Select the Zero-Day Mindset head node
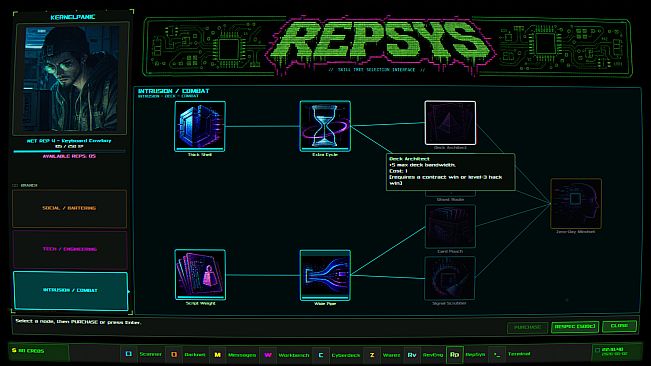Viewport: 651px width, 366px height. [x=575, y=203]
